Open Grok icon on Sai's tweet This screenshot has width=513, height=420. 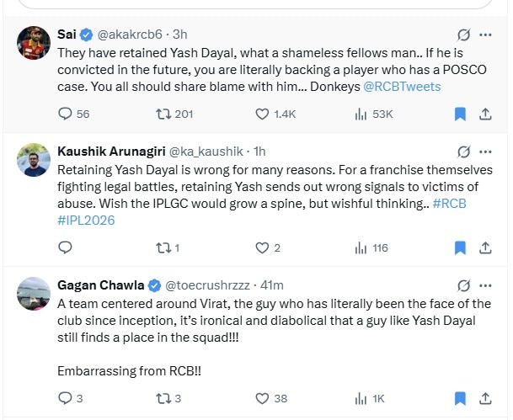point(462,35)
